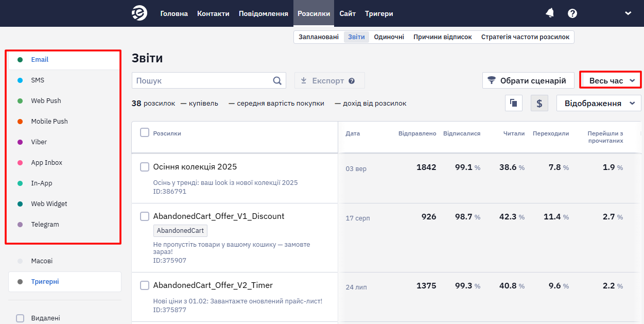Screen dimensions: 644x324
Task: Click the Обрати сценарій button
Action: (x=528, y=80)
